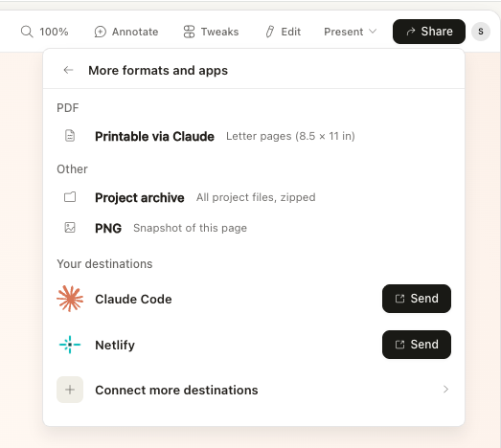This screenshot has width=501, height=448.
Task: Open the Annotate tool
Action: pos(126,32)
